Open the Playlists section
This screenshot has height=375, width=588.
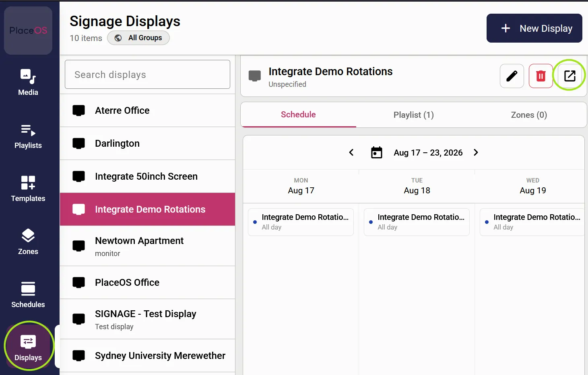point(28,136)
